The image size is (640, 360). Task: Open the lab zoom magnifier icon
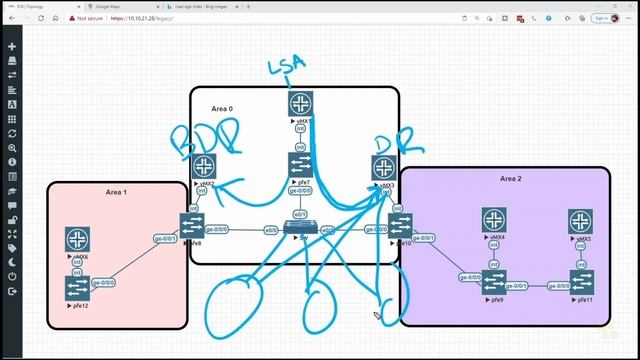pos(12,148)
